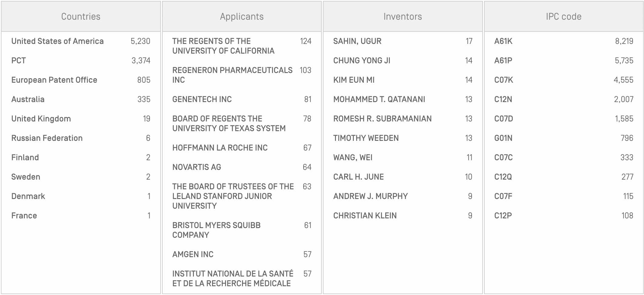The width and height of the screenshot is (644, 295).
Task: Click the Inventors panel header
Action: coord(403,17)
